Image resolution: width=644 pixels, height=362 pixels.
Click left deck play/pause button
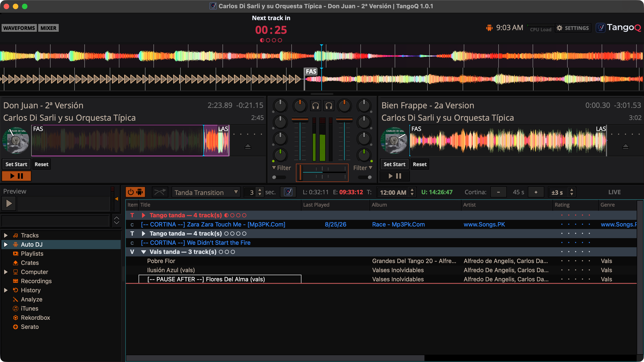(16, 176)
